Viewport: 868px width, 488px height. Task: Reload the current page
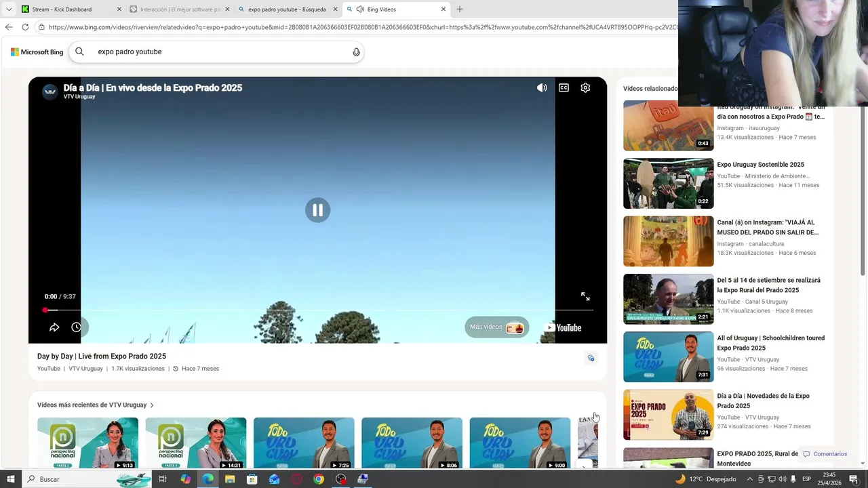pos(25,27)
